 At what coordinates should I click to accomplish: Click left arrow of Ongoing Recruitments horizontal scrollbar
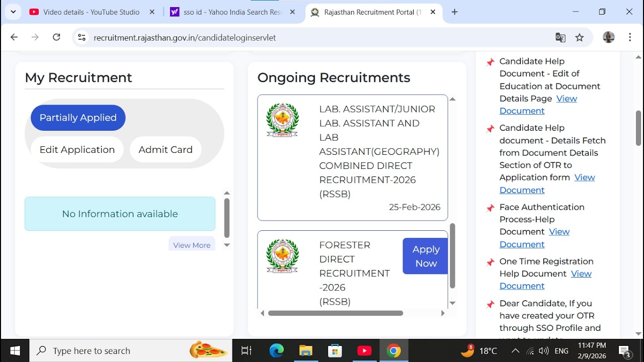tap(263, 313)
